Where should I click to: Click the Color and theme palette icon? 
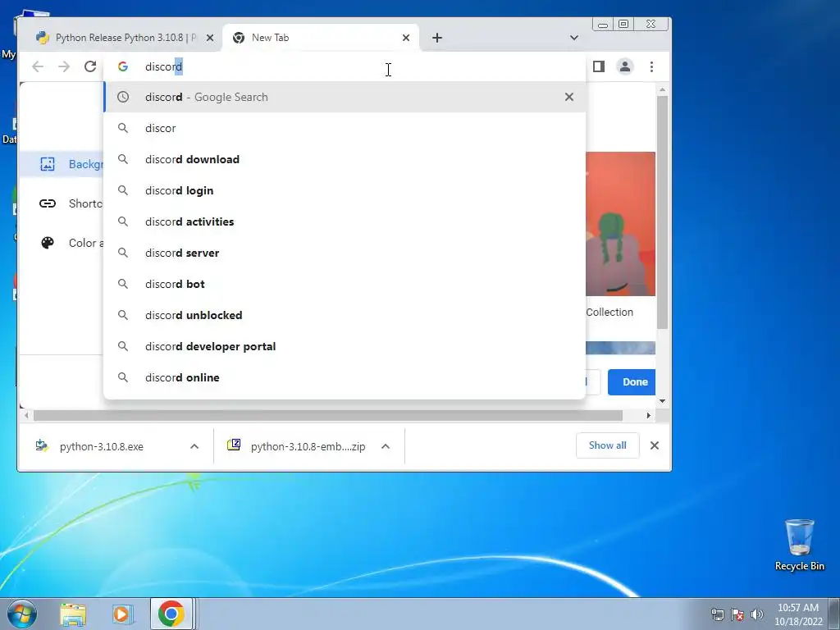click(48, 243)
